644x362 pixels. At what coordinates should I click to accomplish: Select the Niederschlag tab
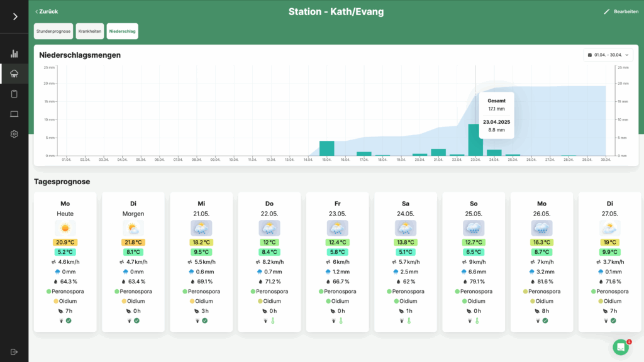pyautogui.click(x=123, y=31)
